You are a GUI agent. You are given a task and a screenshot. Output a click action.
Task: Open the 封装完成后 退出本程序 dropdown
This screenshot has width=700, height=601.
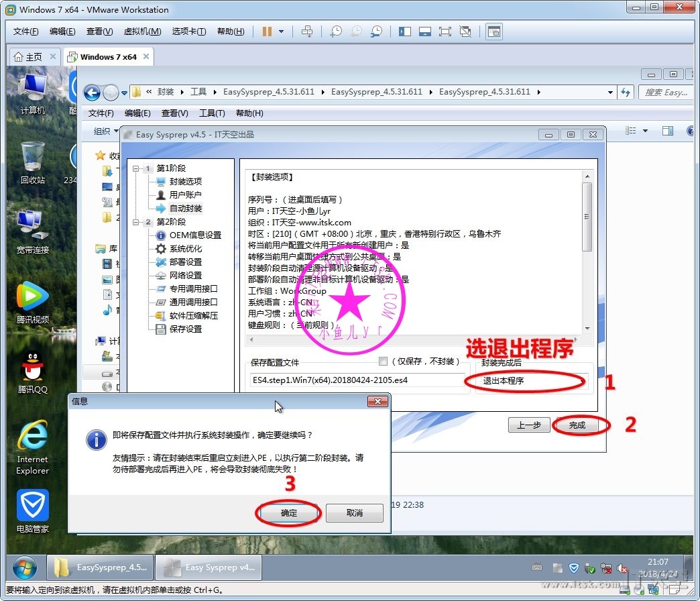click(532, 380)
